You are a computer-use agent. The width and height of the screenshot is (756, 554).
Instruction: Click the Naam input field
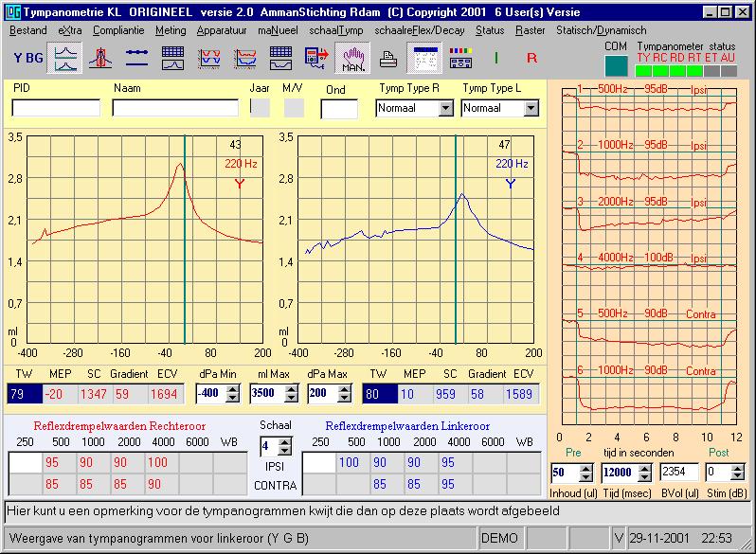click(173, 108)
